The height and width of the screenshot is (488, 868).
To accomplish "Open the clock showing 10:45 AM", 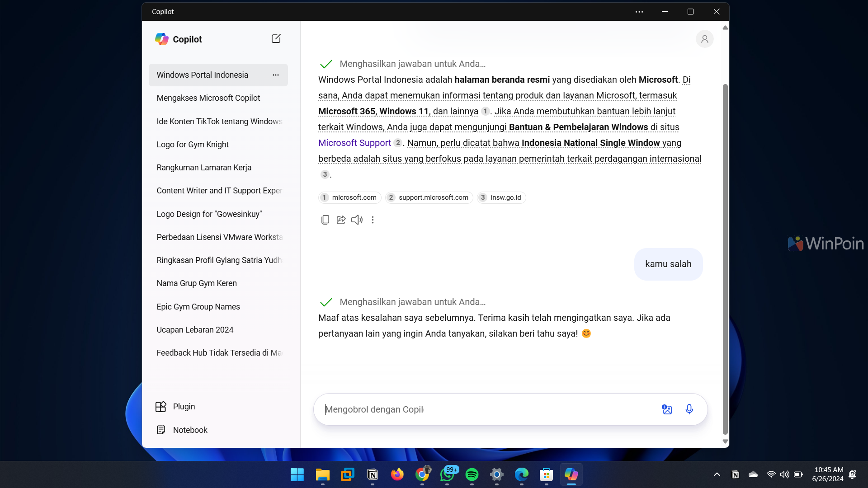I will click(x=828, y=474).
